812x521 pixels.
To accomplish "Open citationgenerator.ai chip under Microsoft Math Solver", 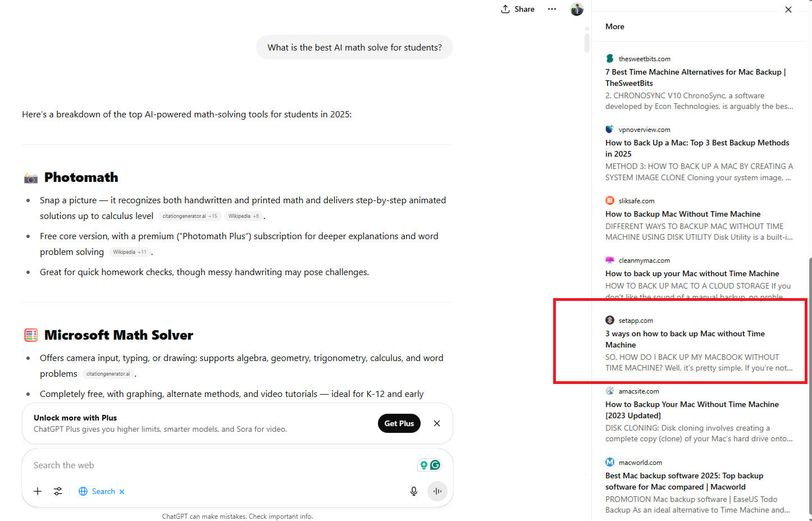I will pyautogui.click(x=108, y=374).
